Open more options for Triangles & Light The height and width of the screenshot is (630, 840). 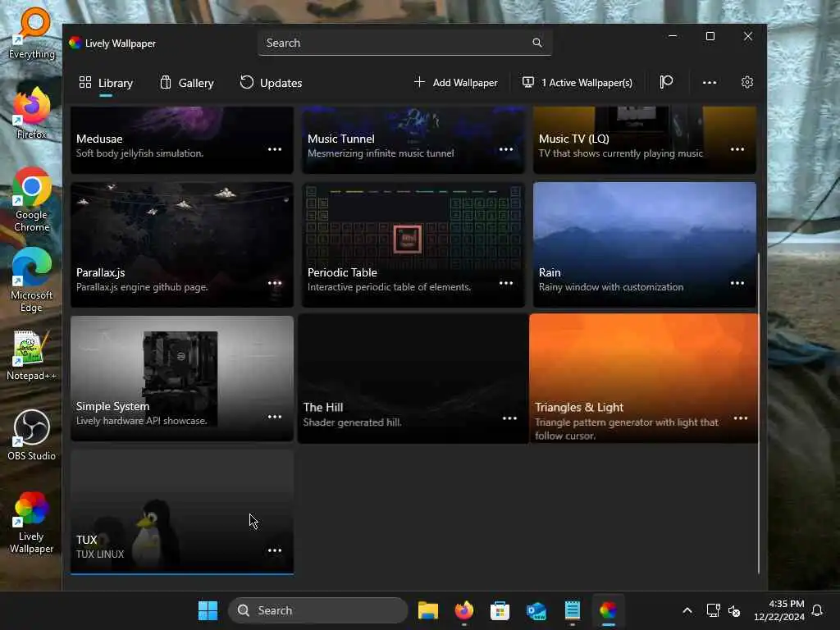tap(741, 418)
